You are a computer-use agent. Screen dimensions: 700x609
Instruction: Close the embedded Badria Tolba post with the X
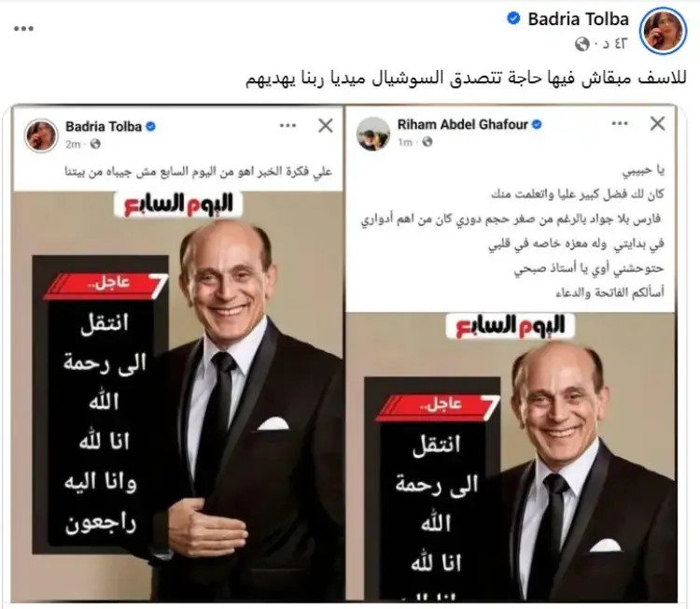[326, 125]
